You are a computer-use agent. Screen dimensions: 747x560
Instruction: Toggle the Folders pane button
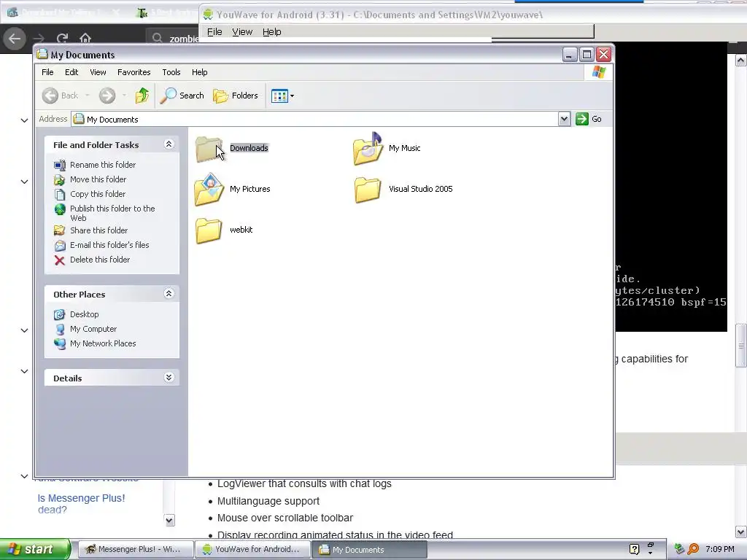(x=236, y=96)
